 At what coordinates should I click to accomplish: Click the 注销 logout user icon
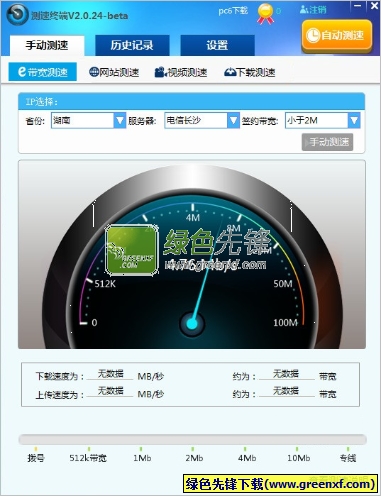[x=304, y=10]
